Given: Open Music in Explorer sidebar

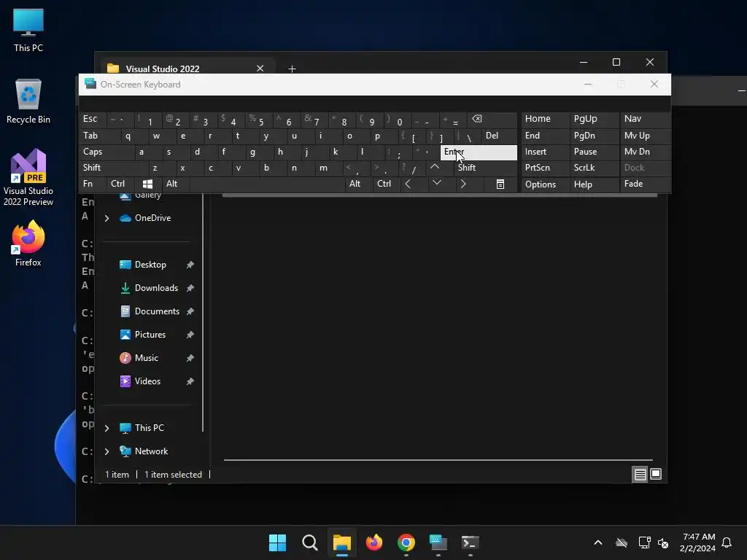Looking at the screenshot, I should click(x=146, y=358).
